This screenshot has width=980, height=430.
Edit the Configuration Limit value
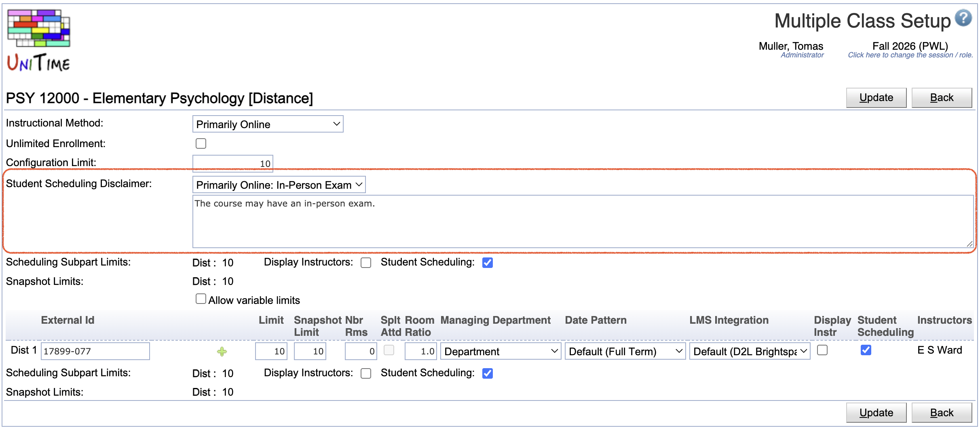pos(232,163)
